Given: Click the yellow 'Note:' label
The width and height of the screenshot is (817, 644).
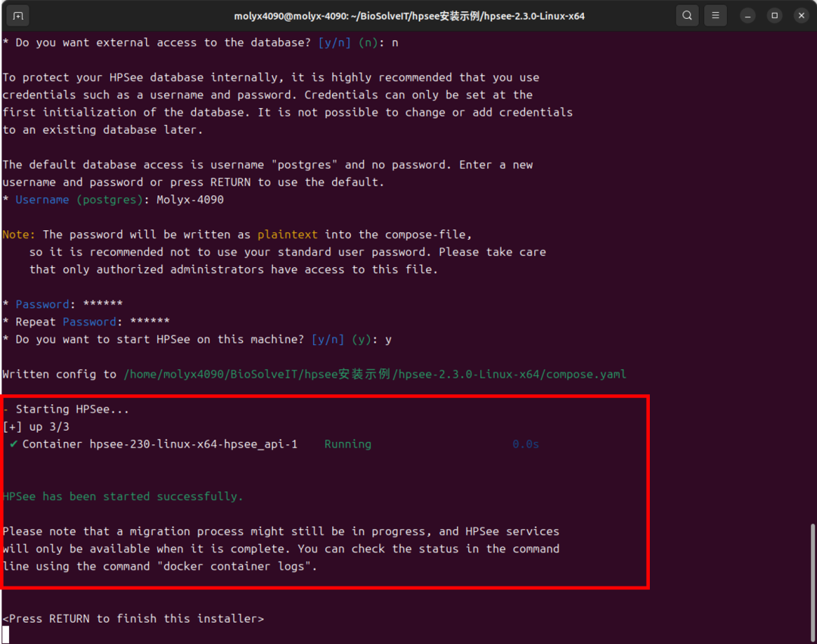Looking at the screenshot, I should coord(19,235).
